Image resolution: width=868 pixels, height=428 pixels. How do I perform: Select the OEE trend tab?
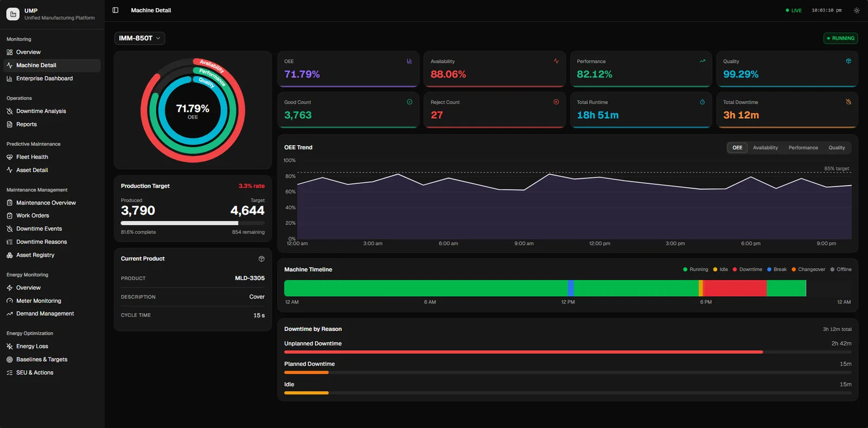737,148
